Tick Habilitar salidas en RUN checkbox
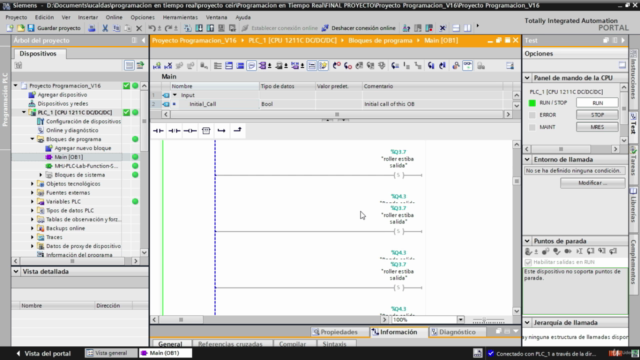640x360 pixels. [528, 262]
